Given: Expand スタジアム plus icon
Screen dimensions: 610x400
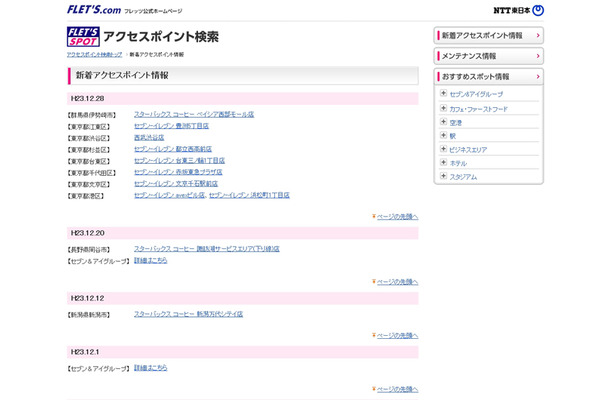Looking at the screenshot, I should (443, 176).
